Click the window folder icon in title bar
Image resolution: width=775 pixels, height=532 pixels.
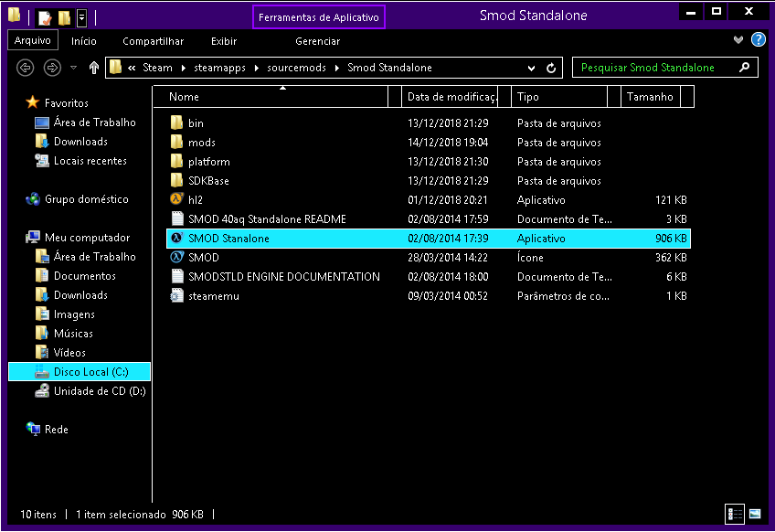(15, 15)
